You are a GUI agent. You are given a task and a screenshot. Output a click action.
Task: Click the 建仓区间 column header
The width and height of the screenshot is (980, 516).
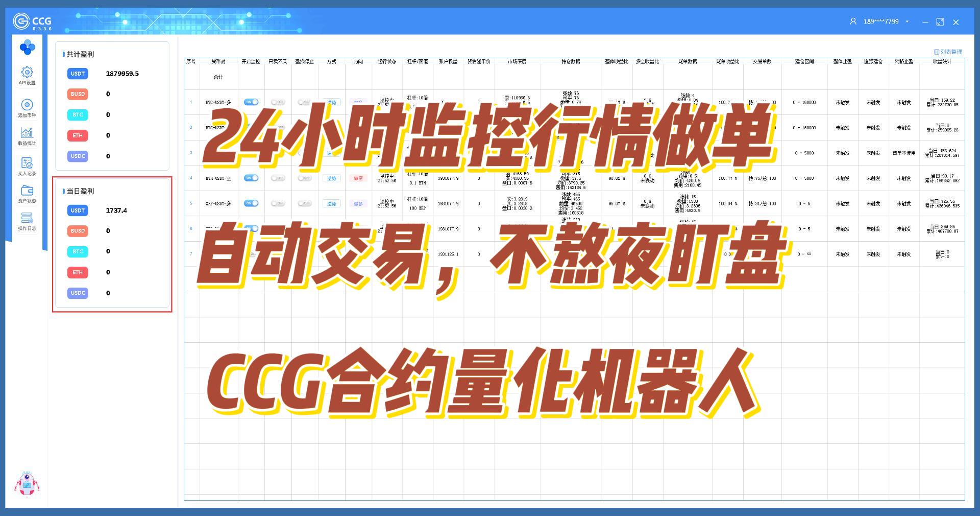point(804,61)
